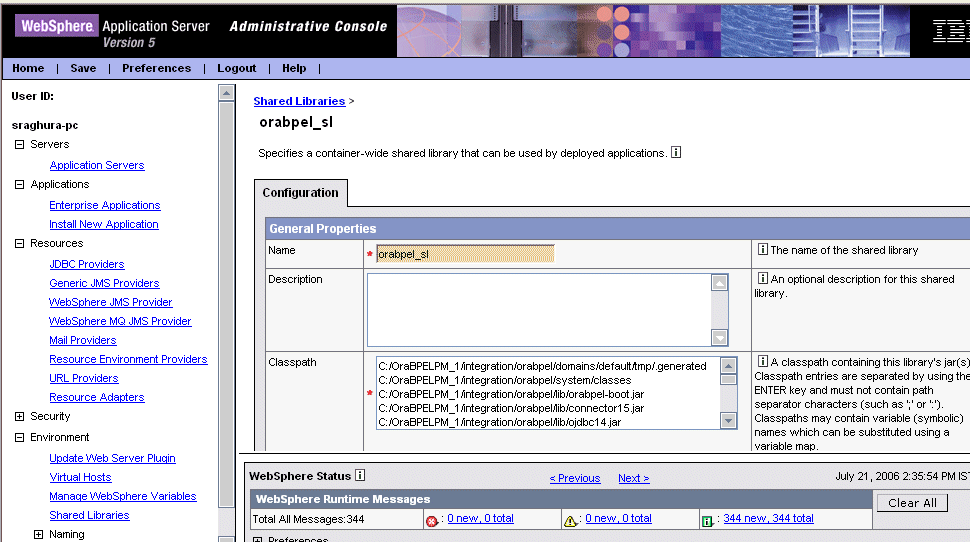Collapse the Resources tree node
The height and width of the screenshot is (542, 970).
[x=19, y=244]
